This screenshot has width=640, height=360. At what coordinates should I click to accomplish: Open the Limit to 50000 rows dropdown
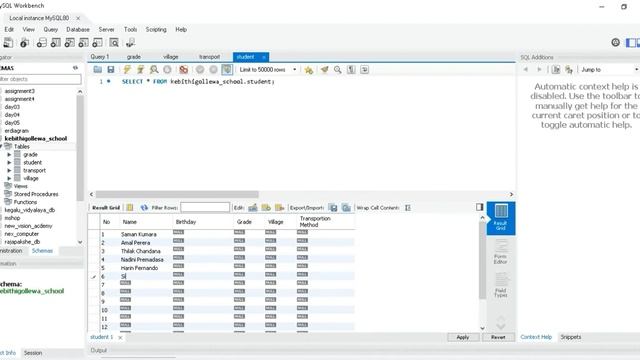click(267, 69)
